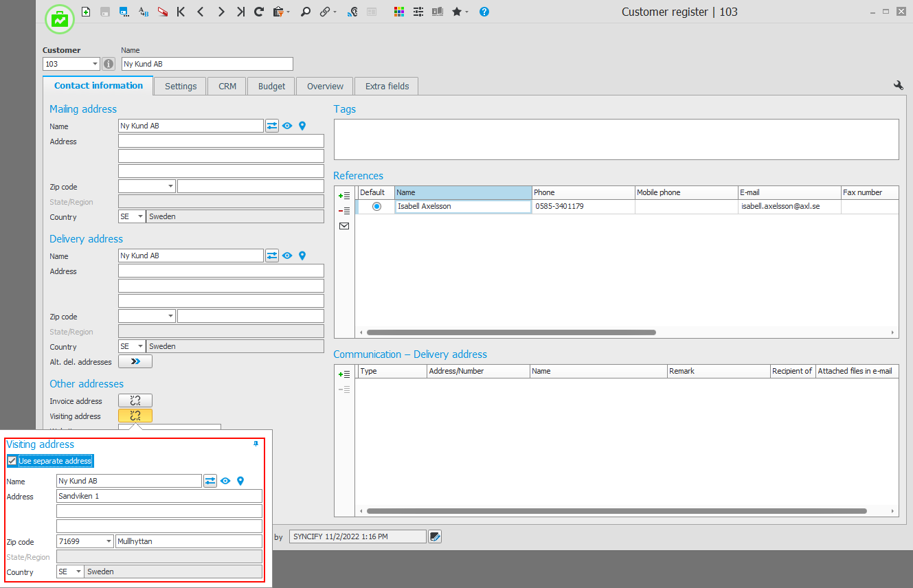This screenshot has height=588, width=913.
Task: Click the add row icon in References
Action: (344, 196)
